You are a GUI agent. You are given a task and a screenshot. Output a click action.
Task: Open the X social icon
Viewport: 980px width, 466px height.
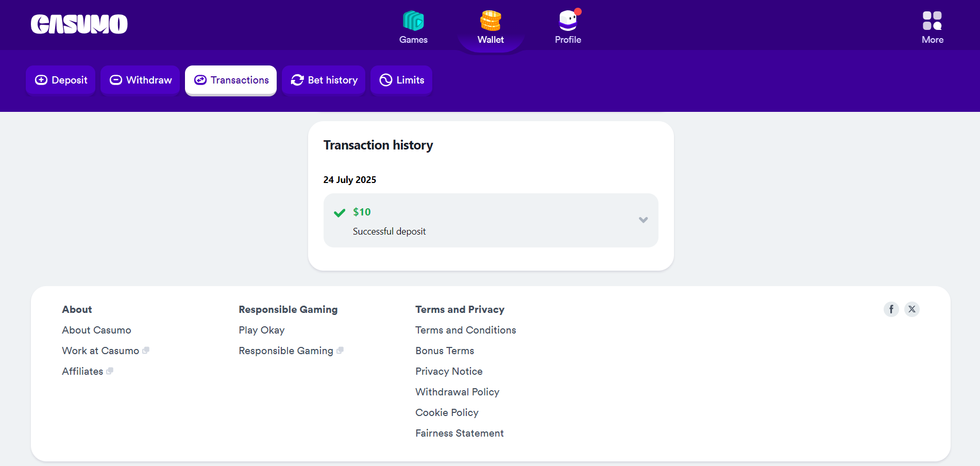912,309
